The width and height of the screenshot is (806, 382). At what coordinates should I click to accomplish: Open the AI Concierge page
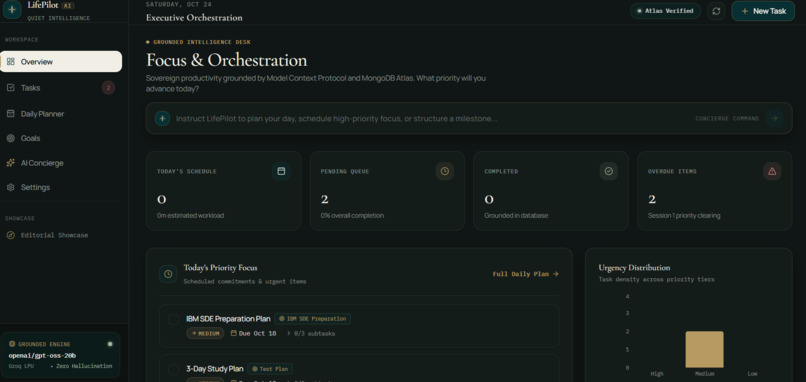(61, 163)
